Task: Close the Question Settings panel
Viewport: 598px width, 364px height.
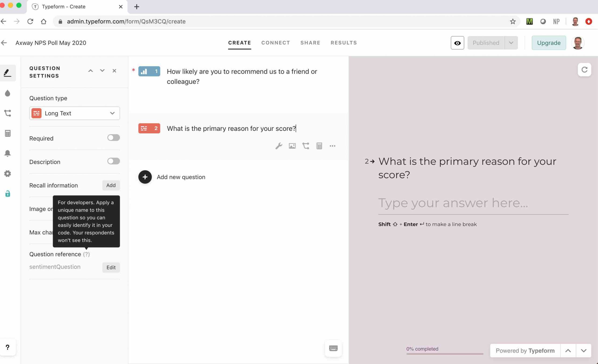Action: click(x=114, y=71)
